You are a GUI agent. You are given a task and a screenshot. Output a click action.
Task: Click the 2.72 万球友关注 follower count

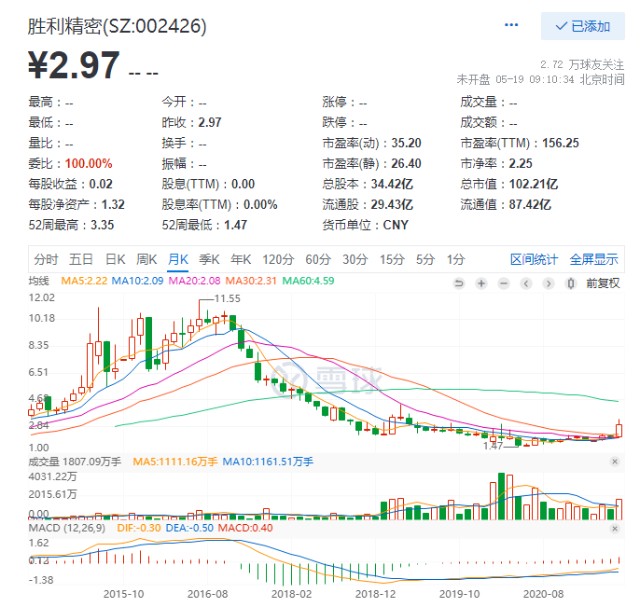click(x=582, y=64)
